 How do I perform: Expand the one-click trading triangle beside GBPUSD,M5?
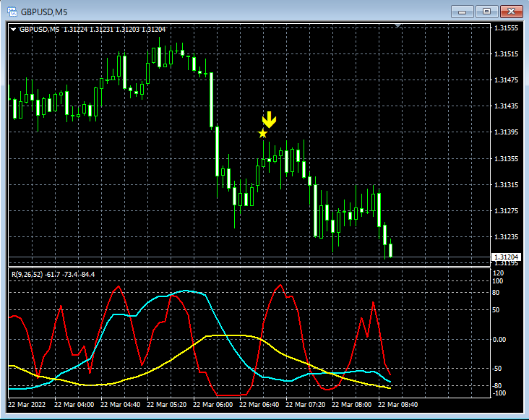point(13,30)
